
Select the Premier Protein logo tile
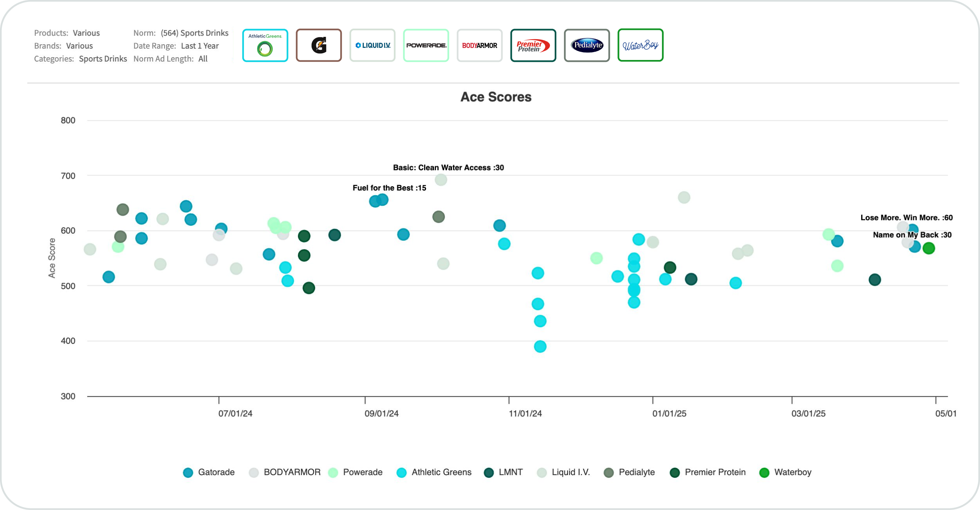[533, 45]
